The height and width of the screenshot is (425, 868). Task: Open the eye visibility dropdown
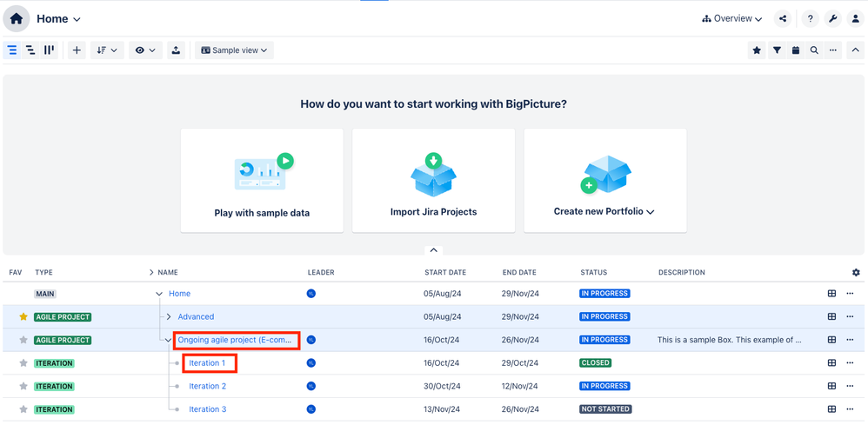(145, 50)
